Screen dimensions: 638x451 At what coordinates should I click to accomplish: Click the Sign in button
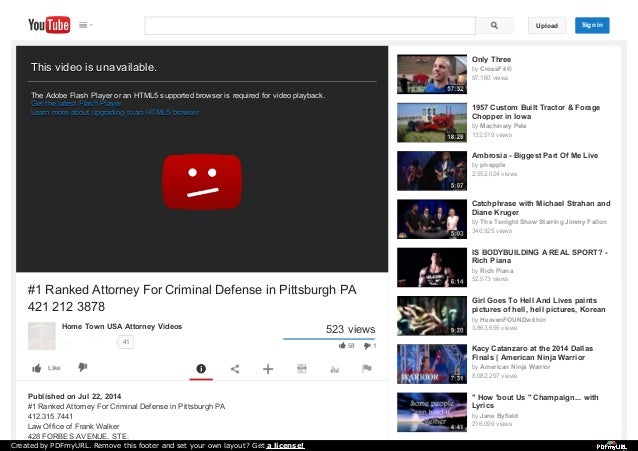pyautogui.click(x=592, y=25)
